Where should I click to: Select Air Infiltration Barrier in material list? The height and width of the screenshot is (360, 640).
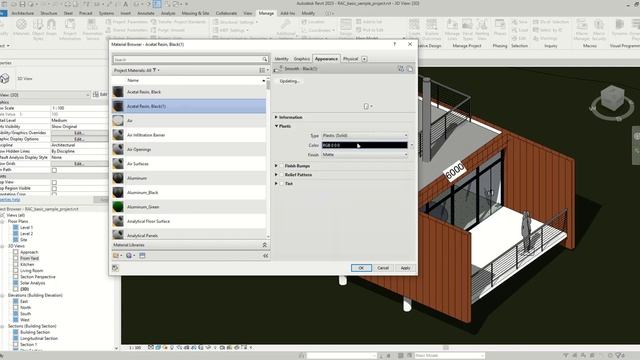[189, 135]
